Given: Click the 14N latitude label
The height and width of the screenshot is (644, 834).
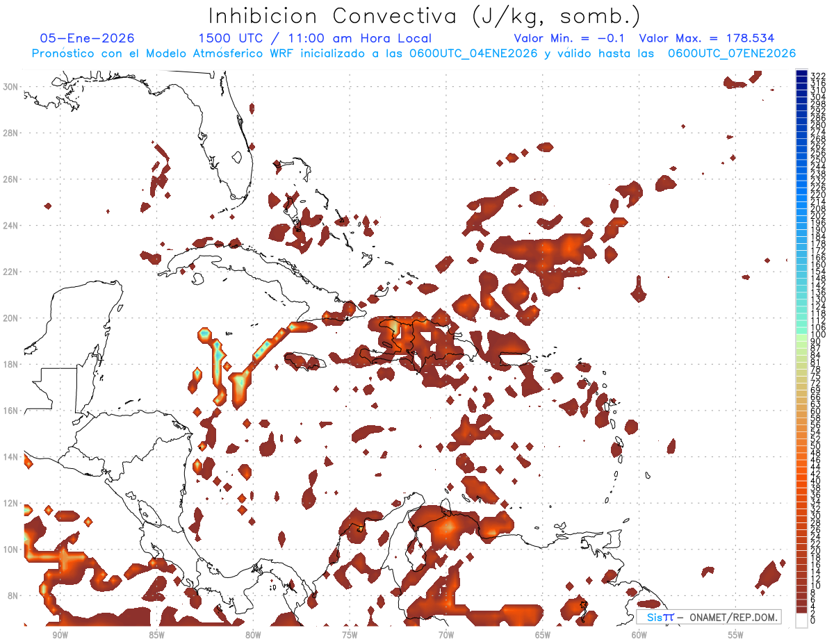Looking at the screenshot, I should pos(11,457).
